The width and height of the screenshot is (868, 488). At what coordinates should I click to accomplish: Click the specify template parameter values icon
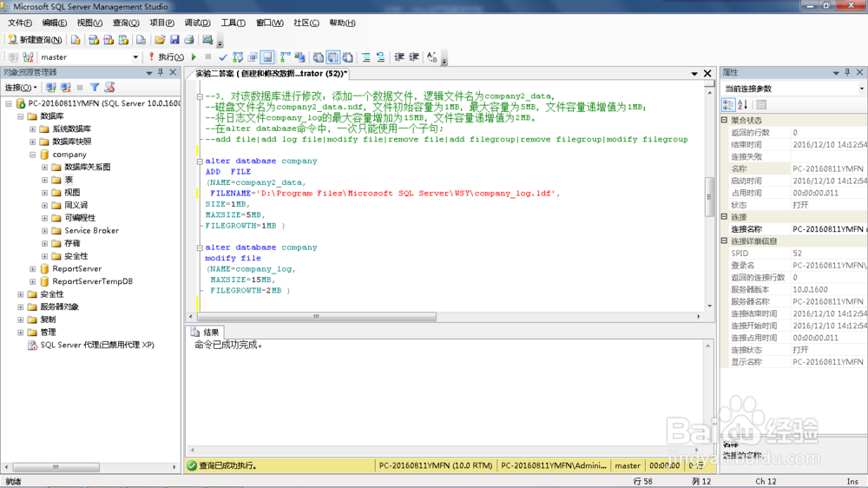(431, 57)
